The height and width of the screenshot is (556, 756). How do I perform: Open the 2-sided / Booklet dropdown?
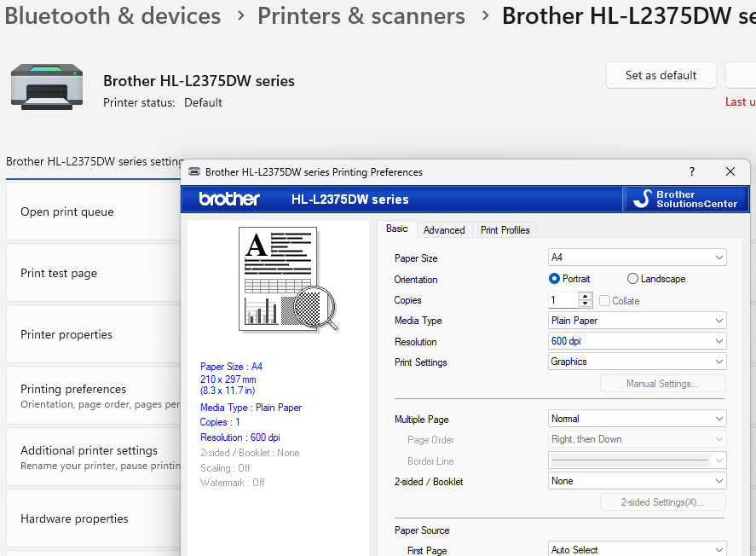[637, 481]
